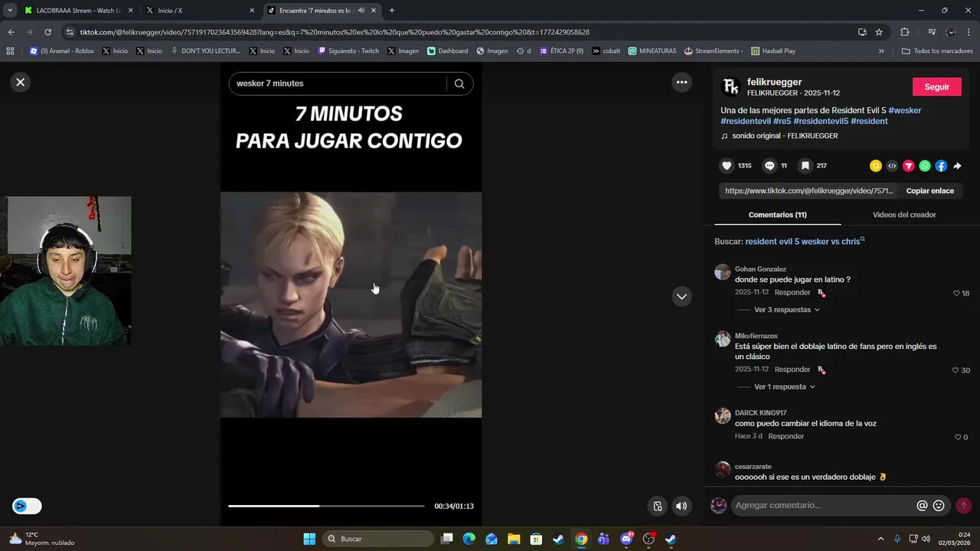Open Chrome extensions puzzle icon
The width and height of the screenshot is (980, 551).
tap(904, 32)
